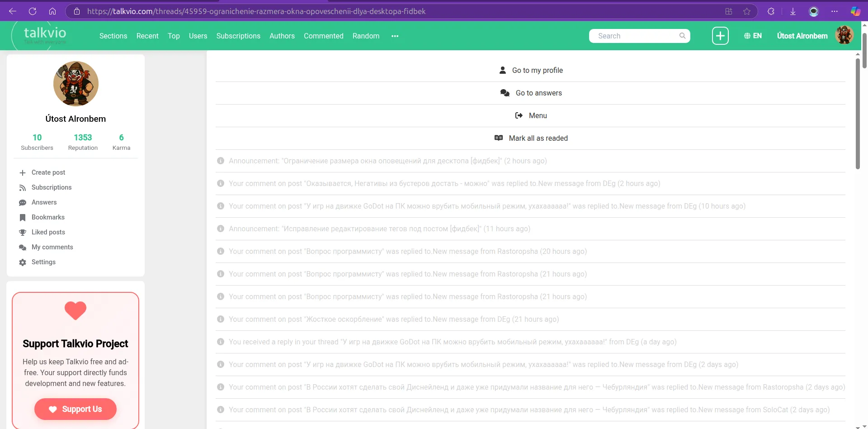Reload the page with the refresh icon

(33, 11)
